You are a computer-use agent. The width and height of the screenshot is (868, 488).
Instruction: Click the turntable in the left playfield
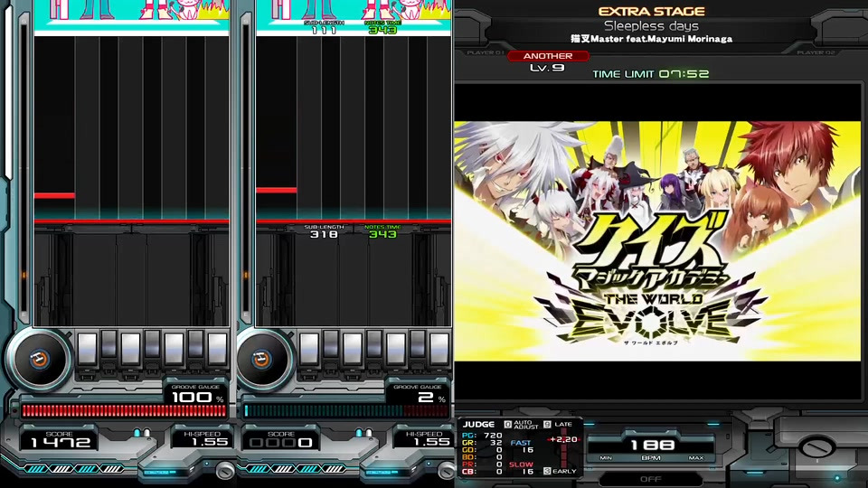click(39, 360)
